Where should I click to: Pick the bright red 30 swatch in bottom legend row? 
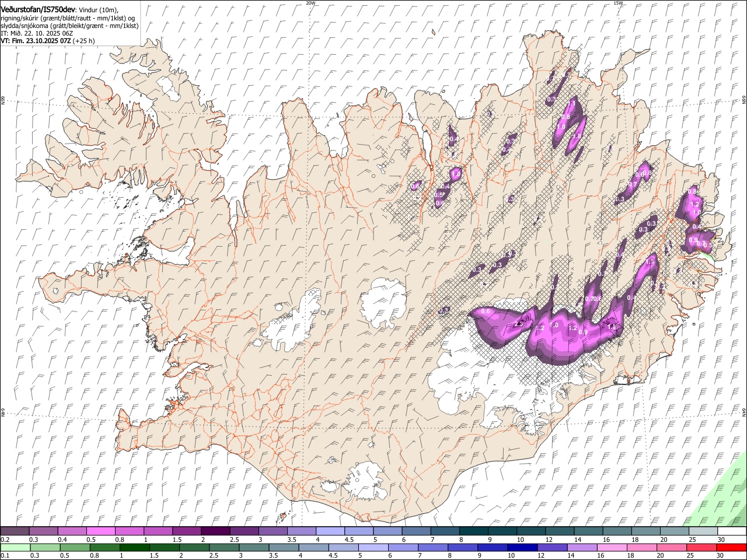(732, 547)
